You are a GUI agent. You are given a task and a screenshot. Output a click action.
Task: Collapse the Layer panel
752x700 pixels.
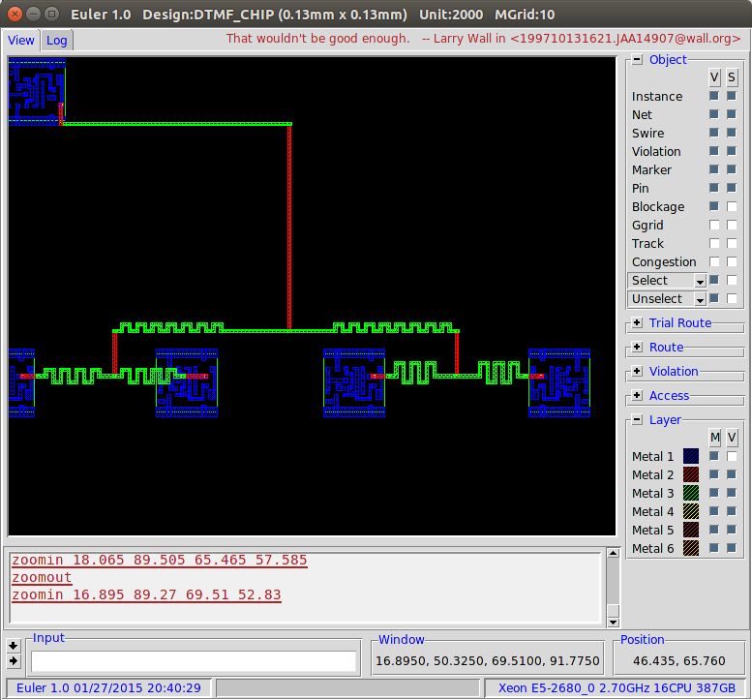[637, 420]
